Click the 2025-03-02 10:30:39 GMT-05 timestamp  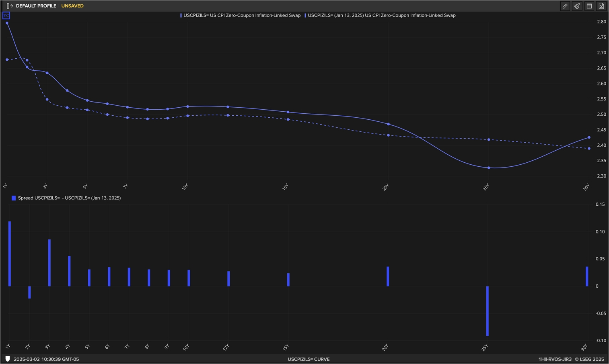click(x=46, y=359)
